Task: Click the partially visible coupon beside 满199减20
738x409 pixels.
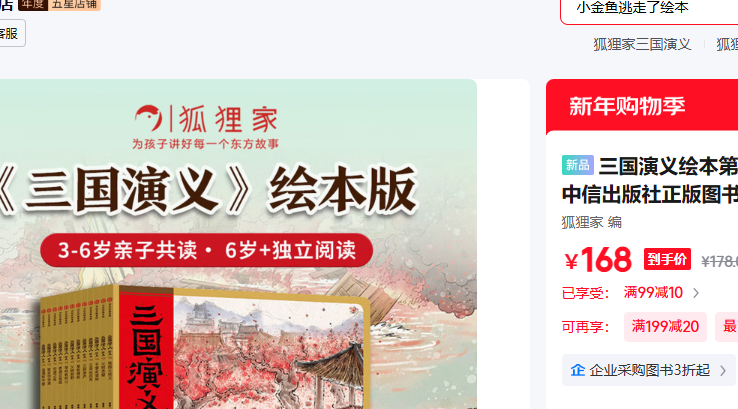Action: (727, 327)
